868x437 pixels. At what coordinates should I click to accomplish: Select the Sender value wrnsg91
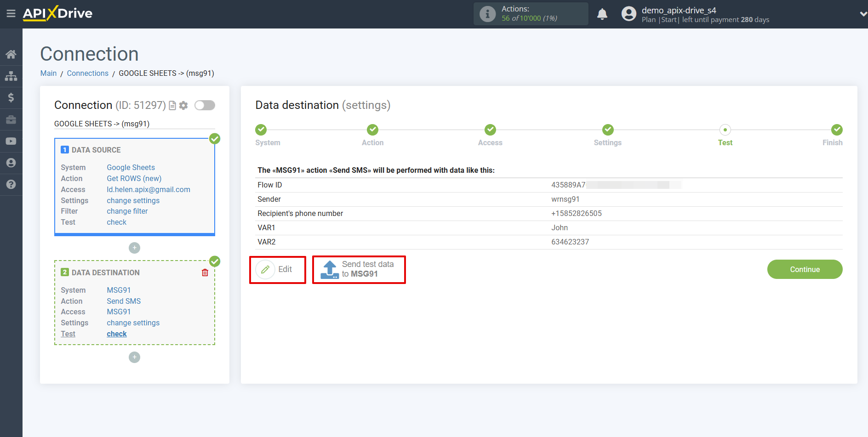[565, 199]
